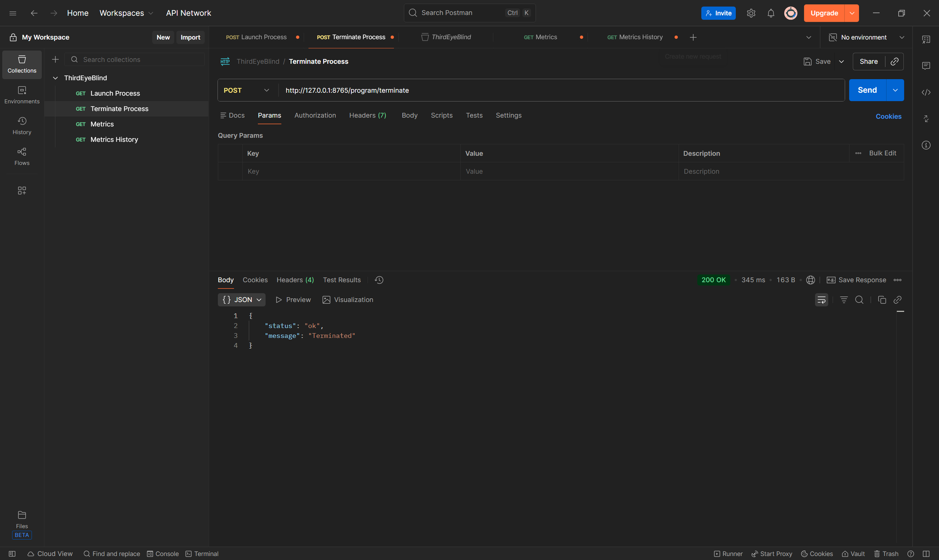Open Environments in the sidebar
The height and width of the screenshot is (560, 939).
click(x=22, y=95)
